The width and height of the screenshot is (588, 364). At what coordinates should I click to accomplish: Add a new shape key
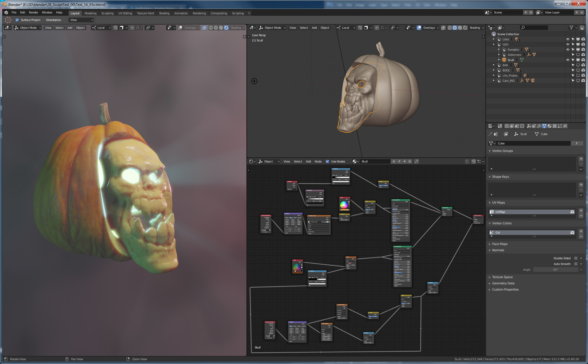(581, 185)
